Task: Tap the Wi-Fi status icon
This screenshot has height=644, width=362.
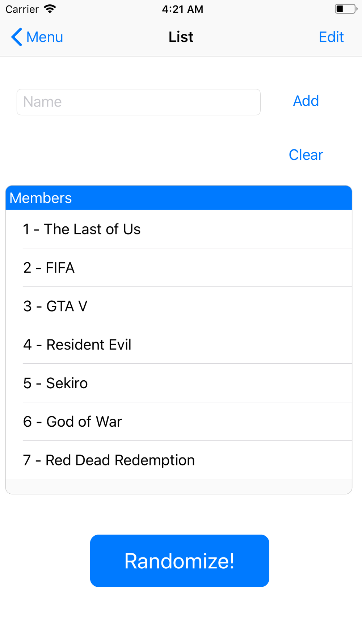Action: [x=50, y=9]
